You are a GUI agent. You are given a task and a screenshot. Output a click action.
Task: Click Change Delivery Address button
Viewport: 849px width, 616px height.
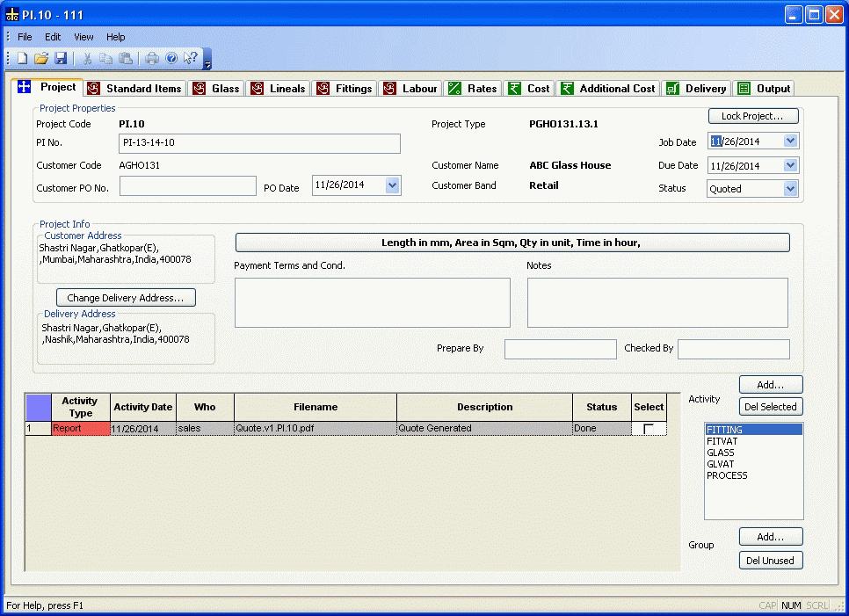click(x=126, y=299)
